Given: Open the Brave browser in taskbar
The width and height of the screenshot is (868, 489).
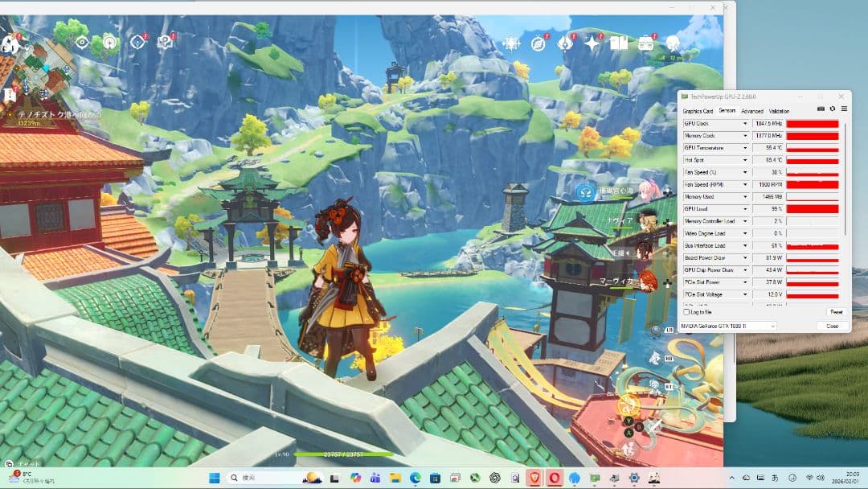Looking at the screenshot, I should (x=537, y=478).
